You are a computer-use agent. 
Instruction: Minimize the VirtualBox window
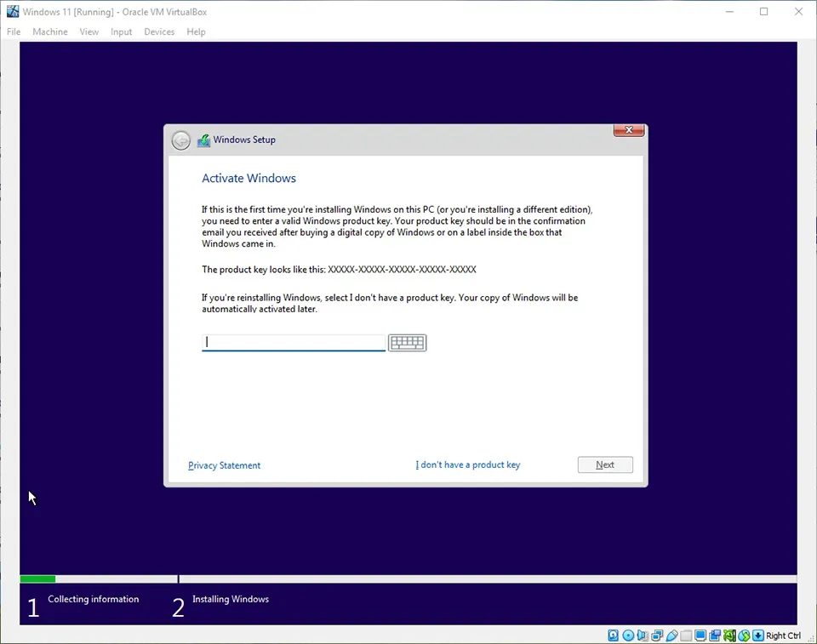coord(729,11)
